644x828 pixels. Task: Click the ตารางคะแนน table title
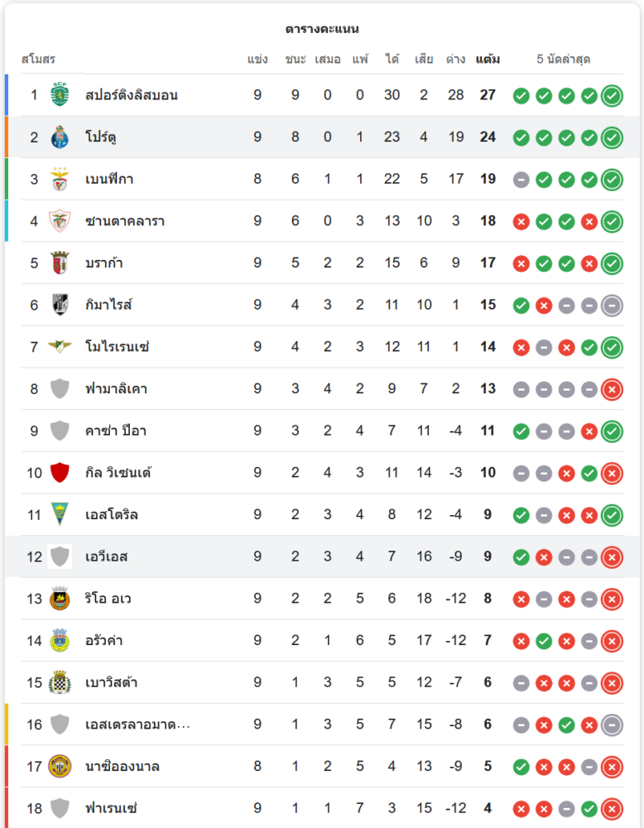tap(322, 28)
